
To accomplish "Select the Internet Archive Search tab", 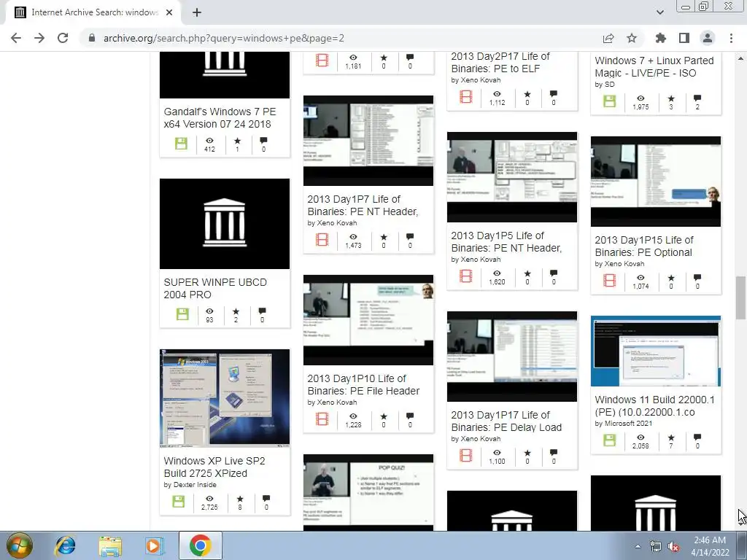I will (94, 12).
